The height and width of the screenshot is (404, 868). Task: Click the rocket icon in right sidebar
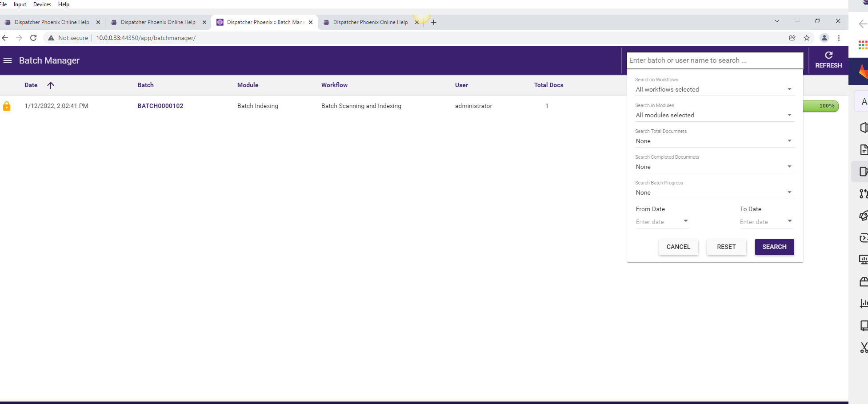pos(864,216)
